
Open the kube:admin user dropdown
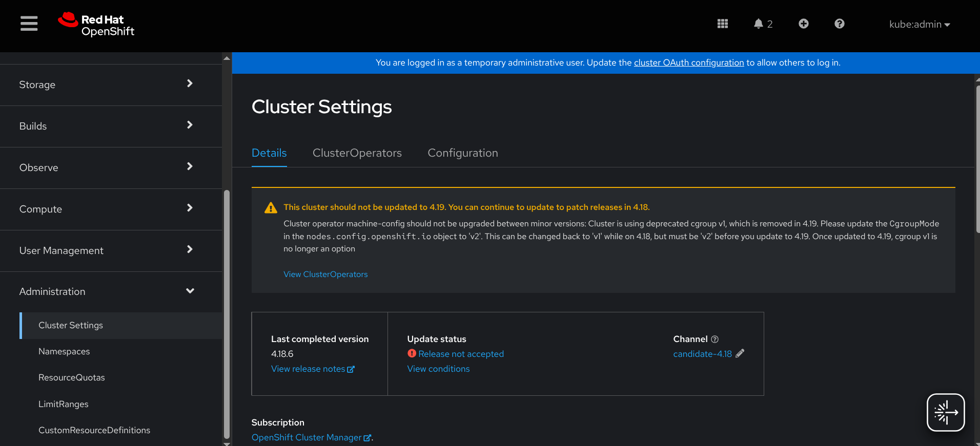(x=920, y=25)
